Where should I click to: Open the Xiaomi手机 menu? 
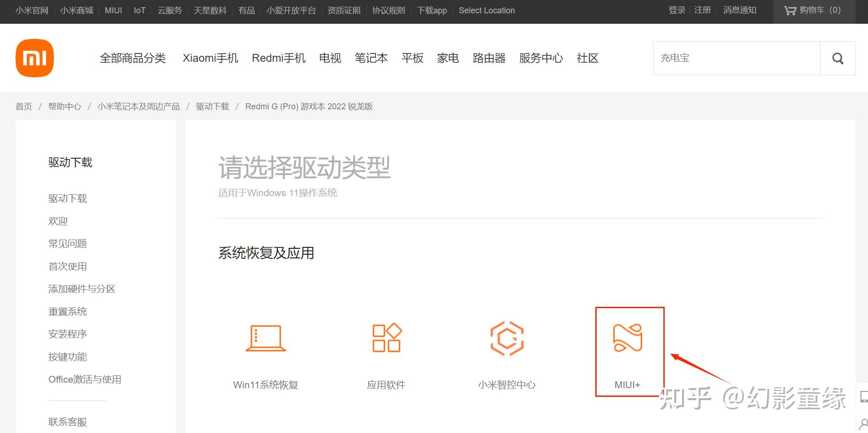pyautogui.click(x=211, y=58)
